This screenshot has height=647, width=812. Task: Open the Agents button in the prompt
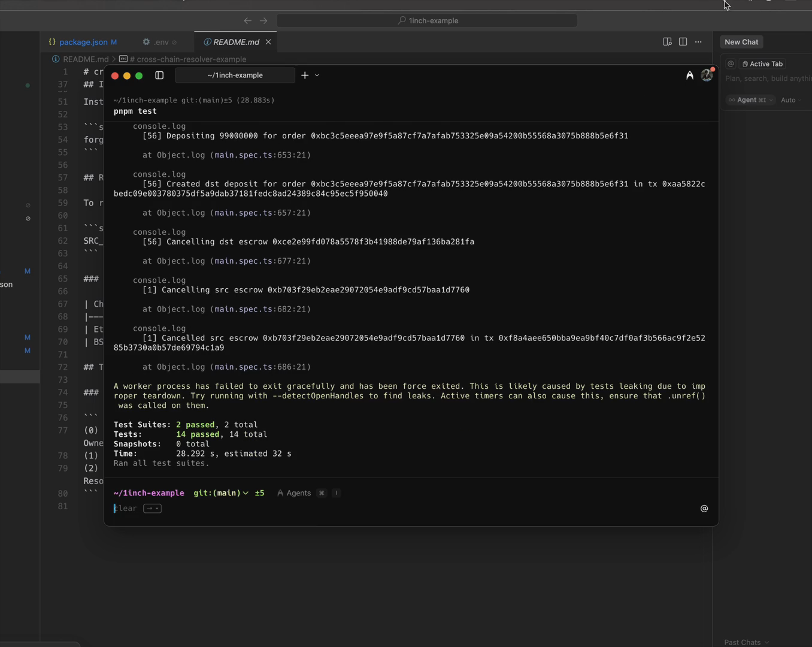294,493
